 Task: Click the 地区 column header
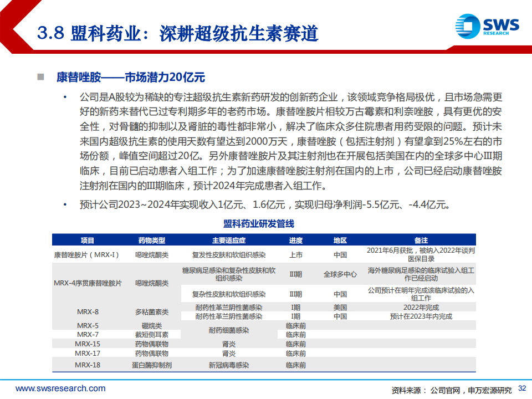click(x=340, y=240)
